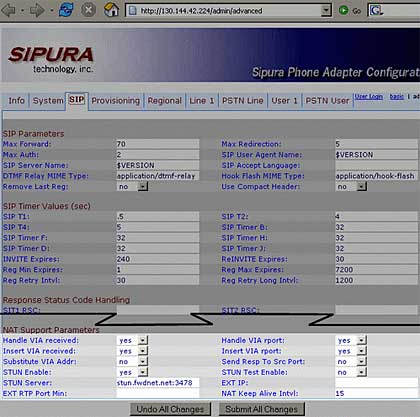Click the STUN Server input field
This screenshot has height=417, width=420.
click(158, 383)
